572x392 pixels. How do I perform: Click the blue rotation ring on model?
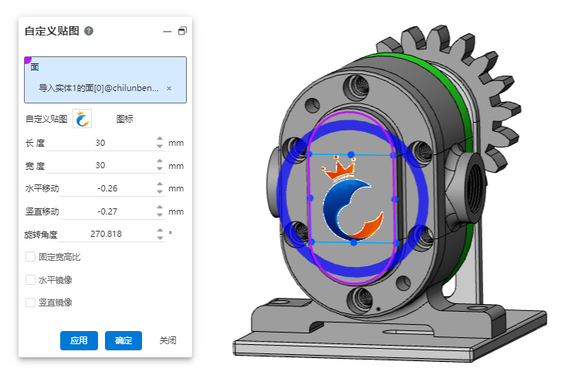tap(423, 199)
